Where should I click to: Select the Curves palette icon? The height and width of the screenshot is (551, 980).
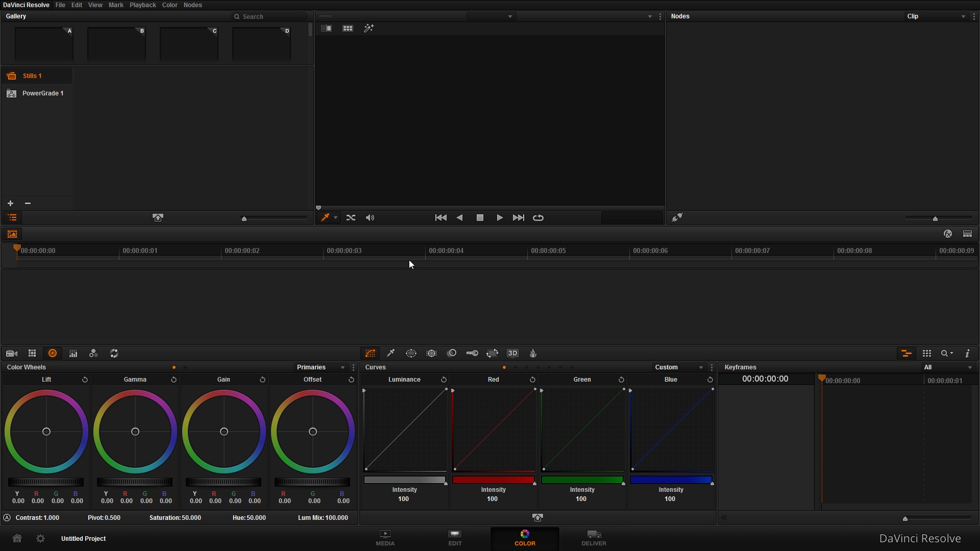click(371, 354)
